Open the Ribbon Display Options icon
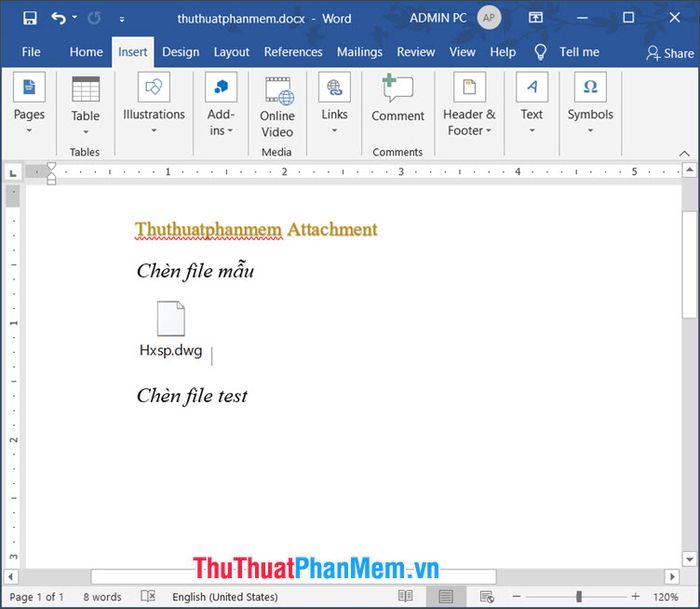700x609 pixels. [536, 18]
